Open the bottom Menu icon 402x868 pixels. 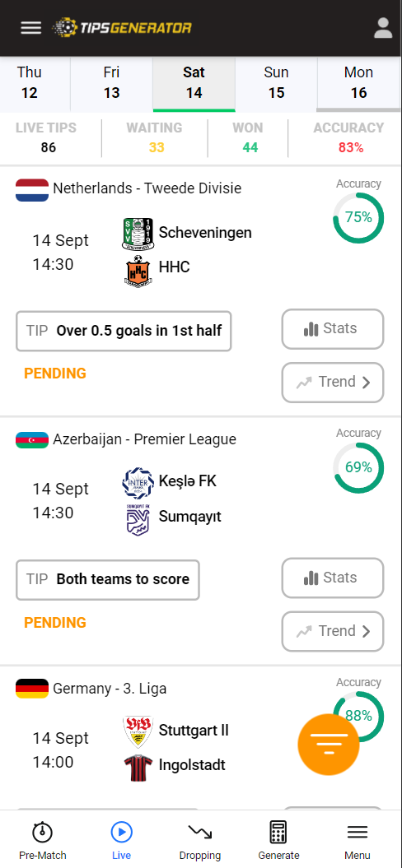(x=357, y=832)
